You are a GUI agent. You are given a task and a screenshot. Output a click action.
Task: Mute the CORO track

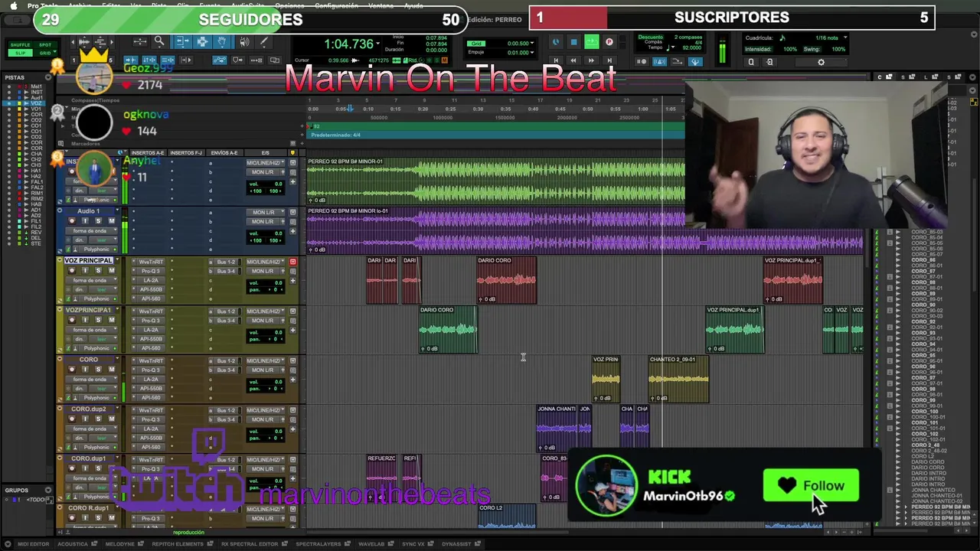click(111, 370)
